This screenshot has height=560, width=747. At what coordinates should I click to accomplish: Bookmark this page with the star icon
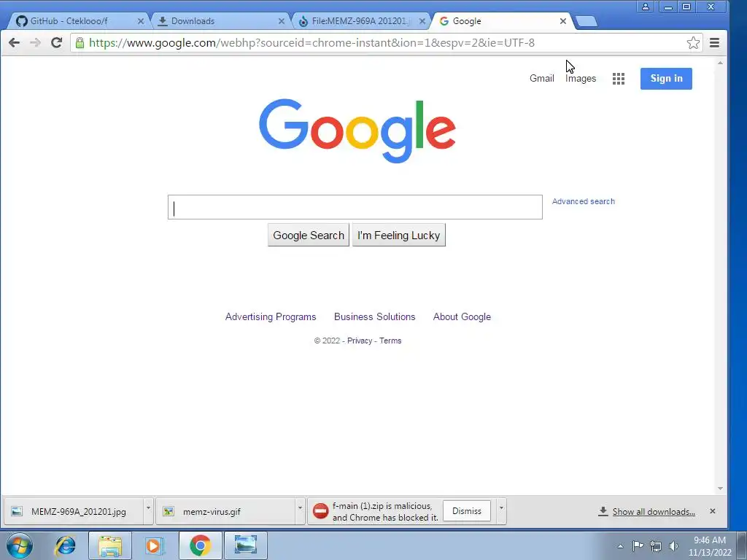(693, 43)
